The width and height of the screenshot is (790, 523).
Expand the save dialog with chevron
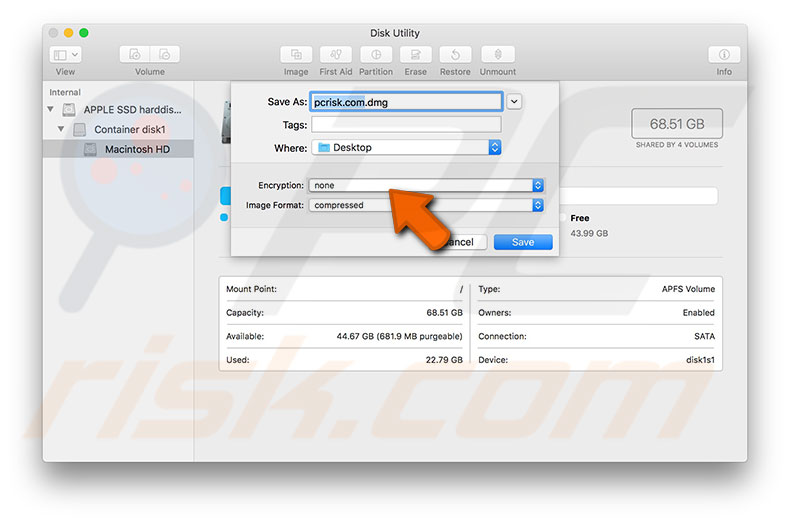514,102
